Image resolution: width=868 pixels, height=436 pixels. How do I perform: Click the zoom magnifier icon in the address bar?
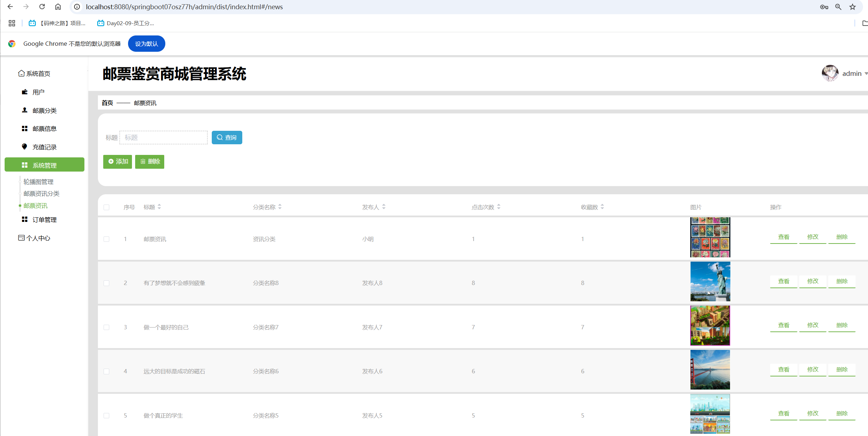[838, 7]
